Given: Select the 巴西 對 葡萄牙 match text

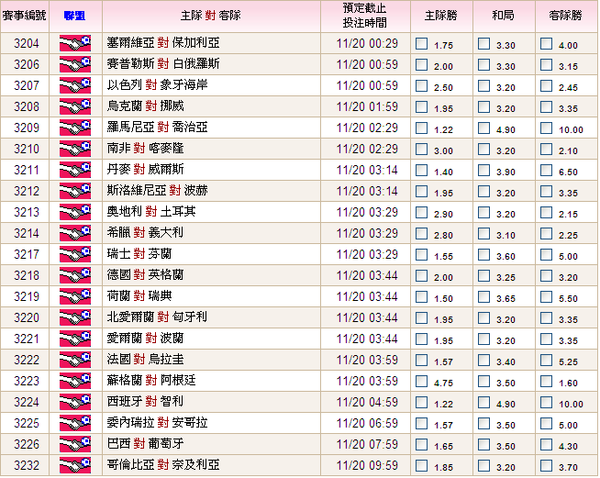Looking at the screenshot, I should [145, 444].
